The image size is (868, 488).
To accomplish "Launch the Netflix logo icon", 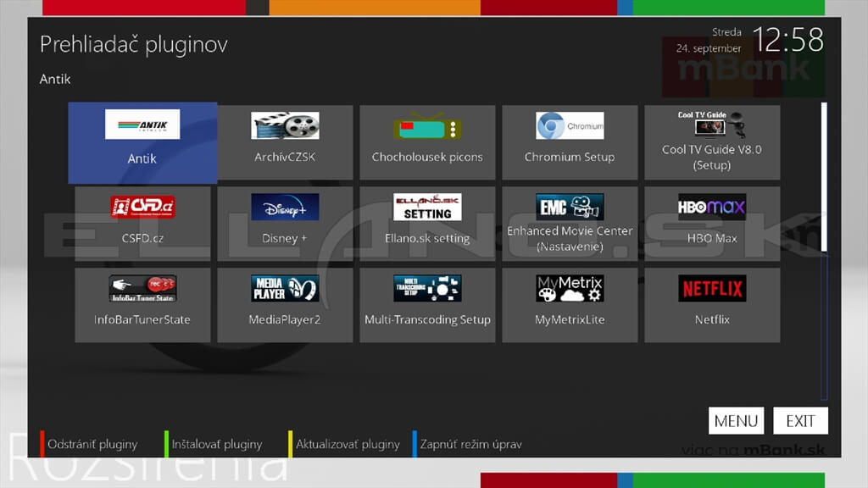I will [x=712, y=288].
